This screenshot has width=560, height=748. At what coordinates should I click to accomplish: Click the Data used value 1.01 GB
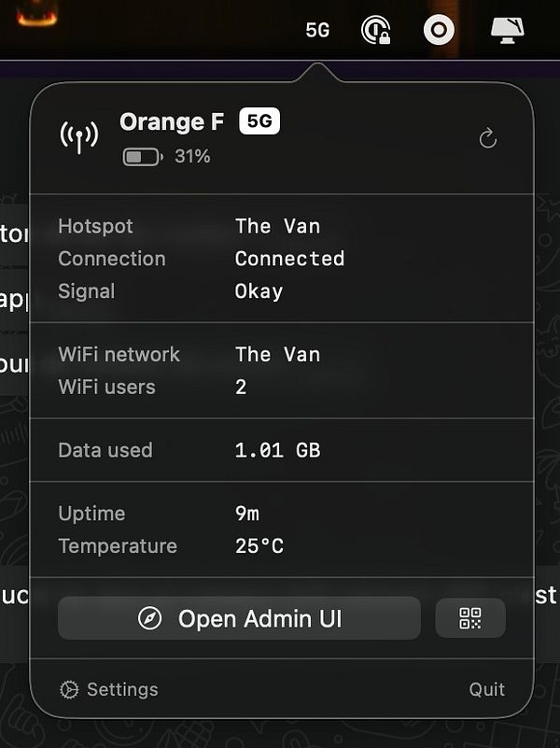coord(278,450)
